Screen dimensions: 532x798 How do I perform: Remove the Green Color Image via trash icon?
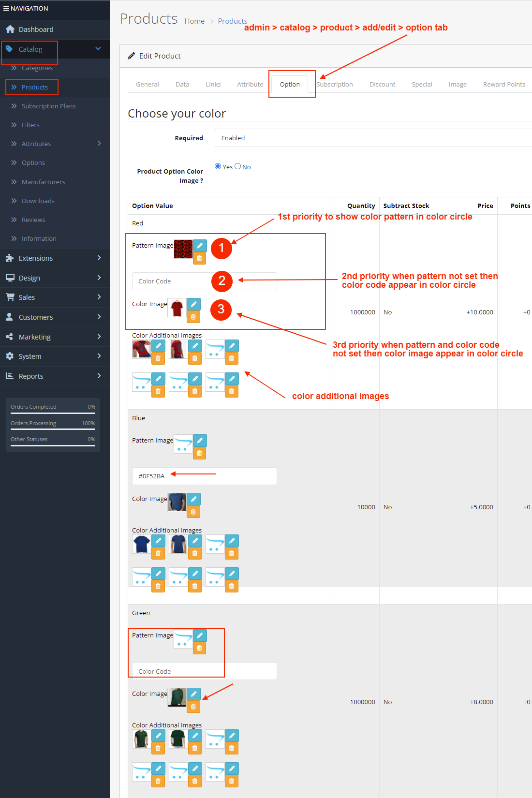tap(193, 707)
